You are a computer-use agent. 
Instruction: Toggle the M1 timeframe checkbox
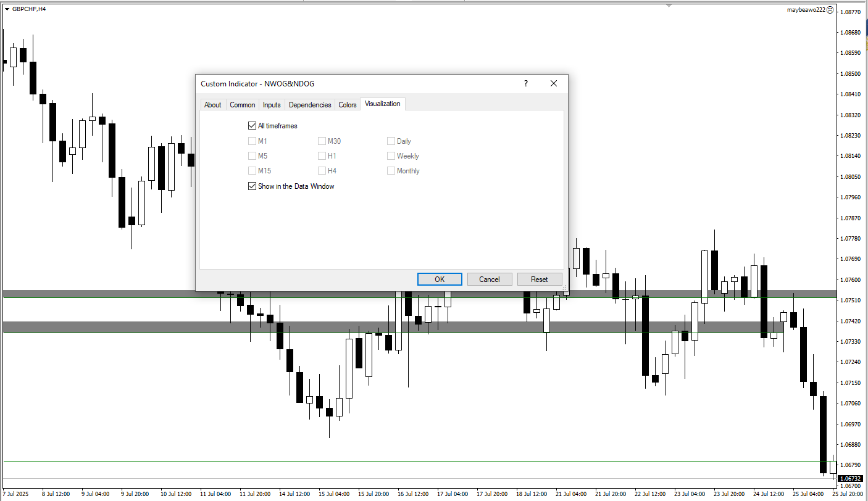252,141
